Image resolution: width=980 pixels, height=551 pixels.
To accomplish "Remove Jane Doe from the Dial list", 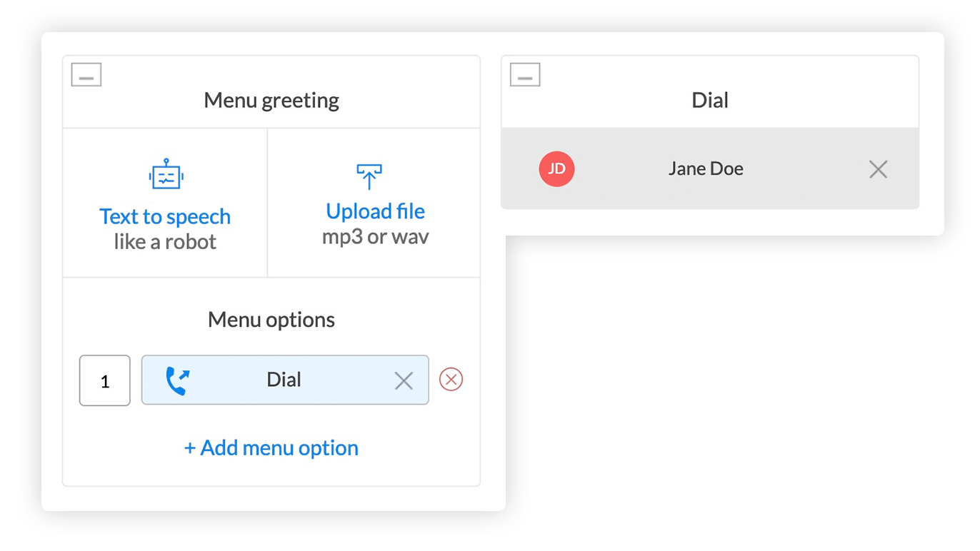I will coord(878,169).
